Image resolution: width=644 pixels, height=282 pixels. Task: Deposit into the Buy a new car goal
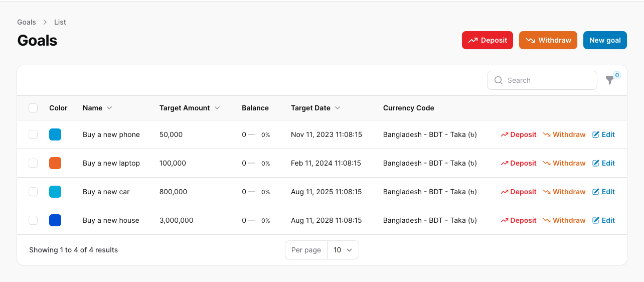519,192
